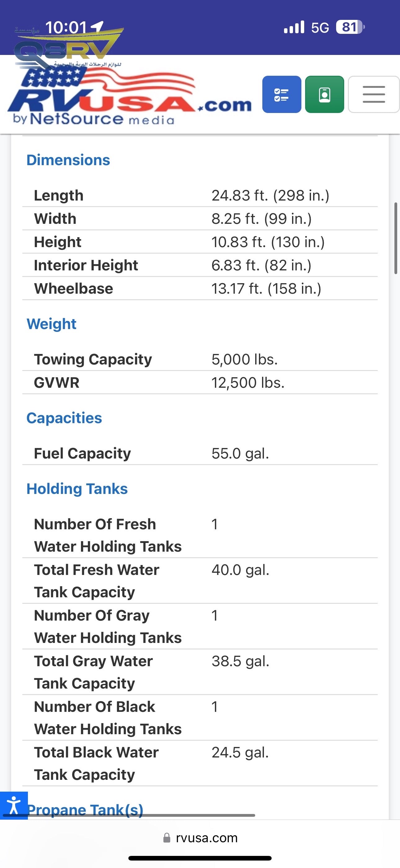Open the hamburger navigation menu

(373, 94)
